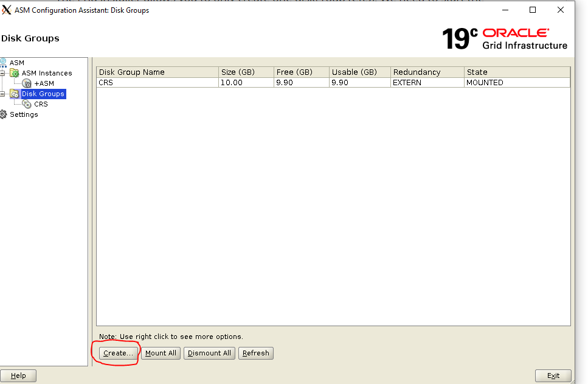Select ASM root in the tree

(17, 63)
